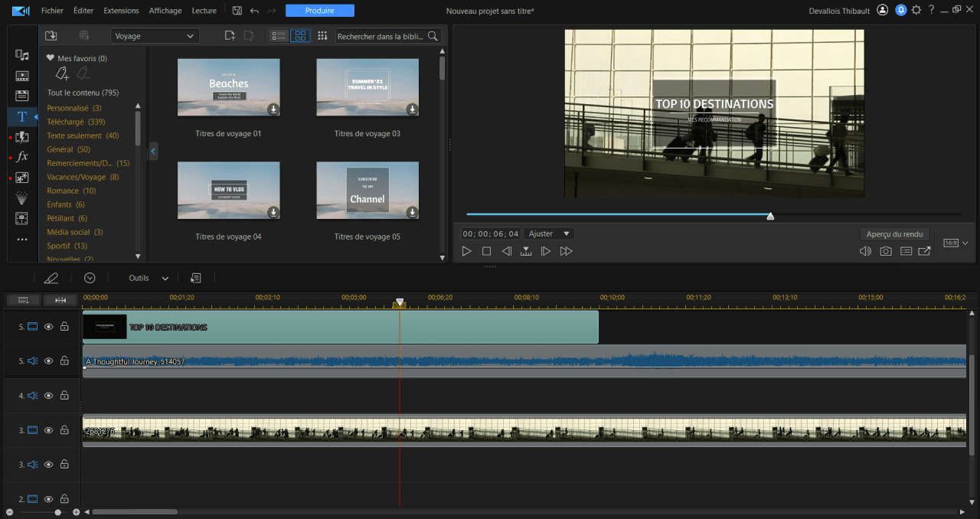Open the 16:9 aspect ratio dropdown
This screenshot has width=980, height=519.
tap(955, 243)
